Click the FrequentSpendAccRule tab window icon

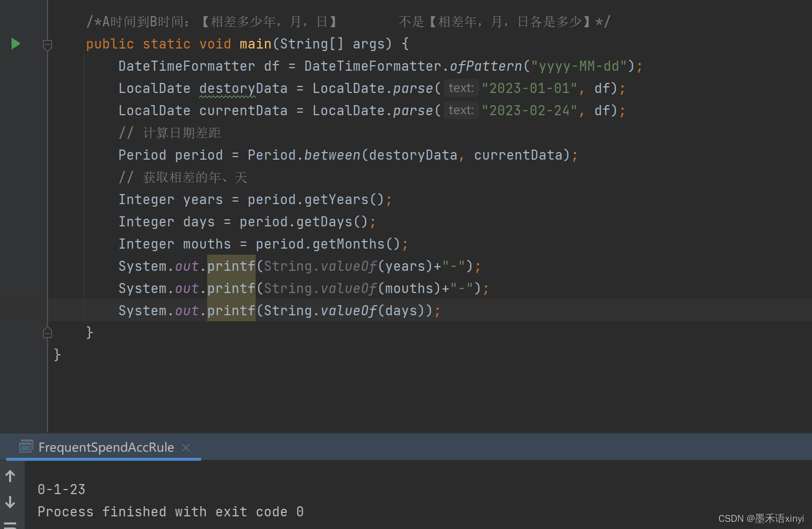(x=26, y=447)
